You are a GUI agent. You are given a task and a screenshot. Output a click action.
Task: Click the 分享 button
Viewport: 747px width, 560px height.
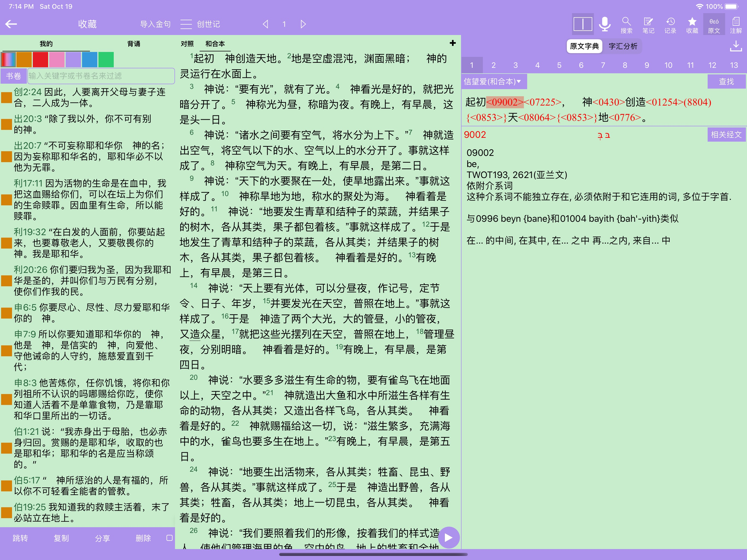(x=102, y=538)
